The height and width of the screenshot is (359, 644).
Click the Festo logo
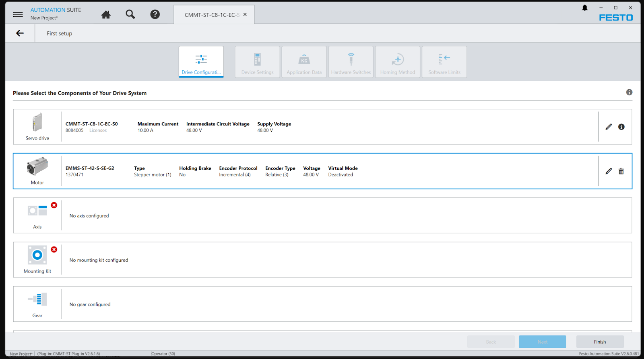[616, 17]
